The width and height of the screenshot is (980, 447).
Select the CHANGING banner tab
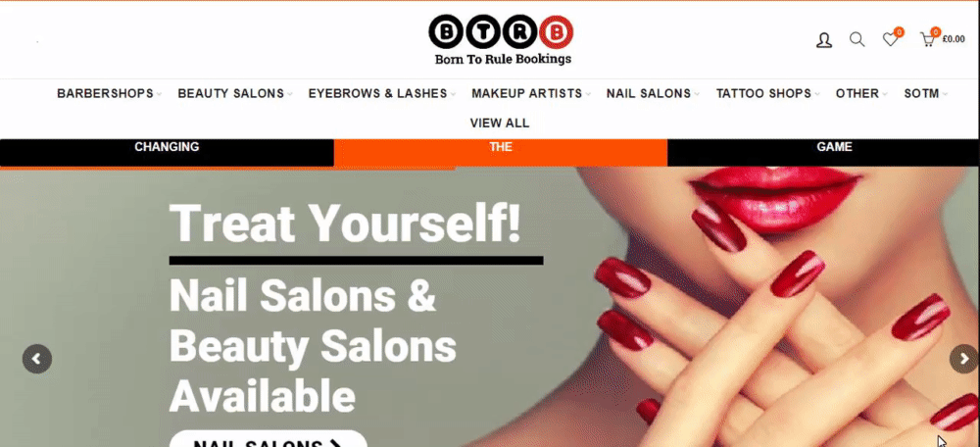pos(167,153)
